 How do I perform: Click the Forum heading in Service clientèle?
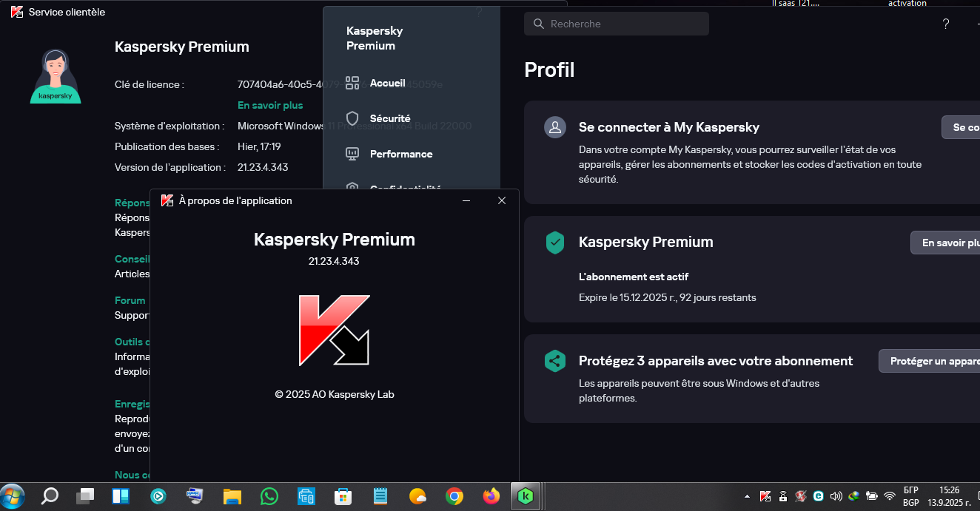point(130,300)
